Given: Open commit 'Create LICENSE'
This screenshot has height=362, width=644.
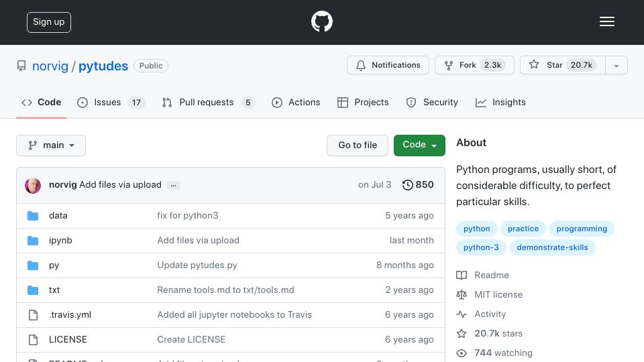Looking at the screenshot, I should click(x=191, y=339).
